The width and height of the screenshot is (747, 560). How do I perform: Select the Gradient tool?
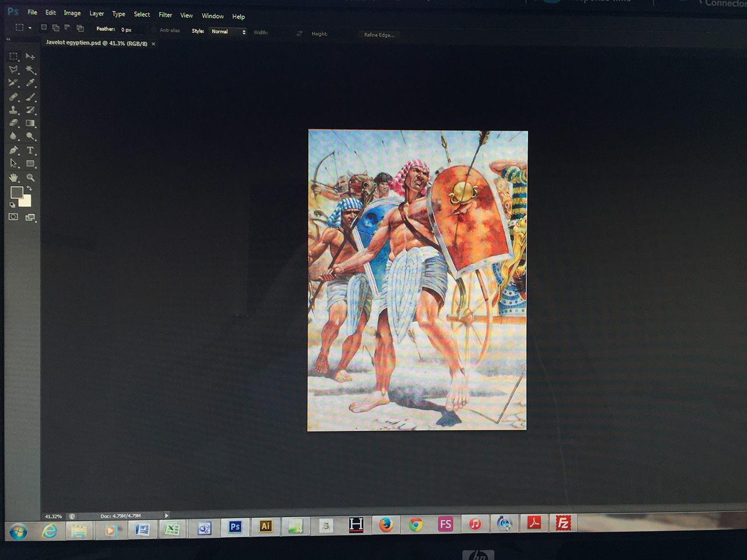[x=30, y=123]
